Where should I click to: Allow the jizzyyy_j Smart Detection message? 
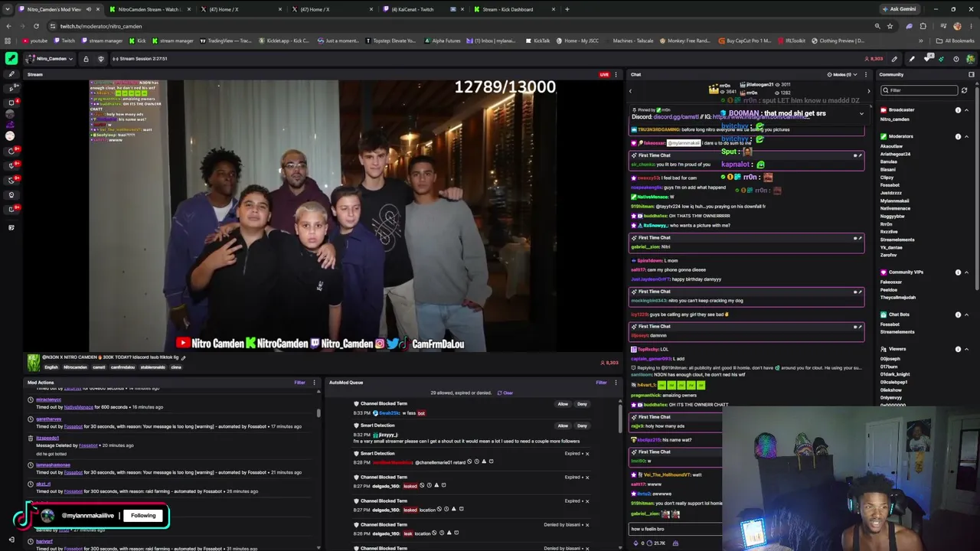(563, 425)
